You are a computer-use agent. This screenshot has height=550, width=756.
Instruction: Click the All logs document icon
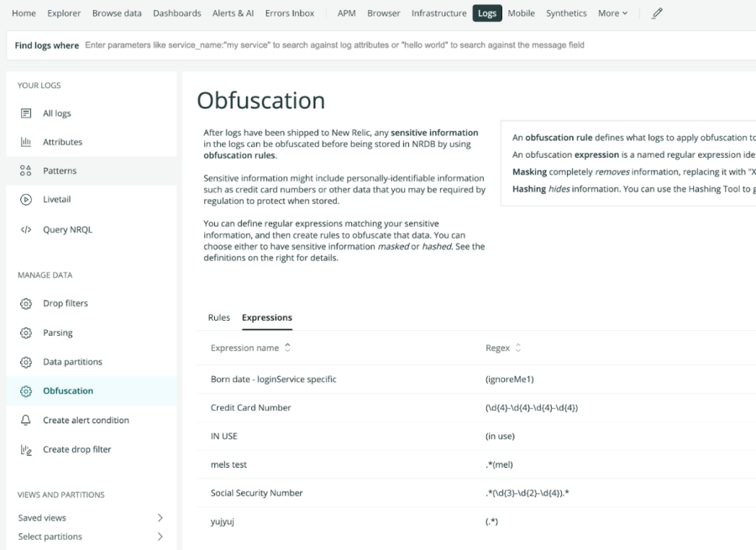click(26, 113)
